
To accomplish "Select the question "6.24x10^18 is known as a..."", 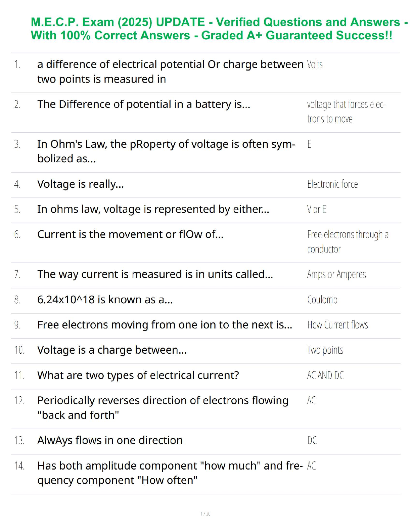I will 105,300.
